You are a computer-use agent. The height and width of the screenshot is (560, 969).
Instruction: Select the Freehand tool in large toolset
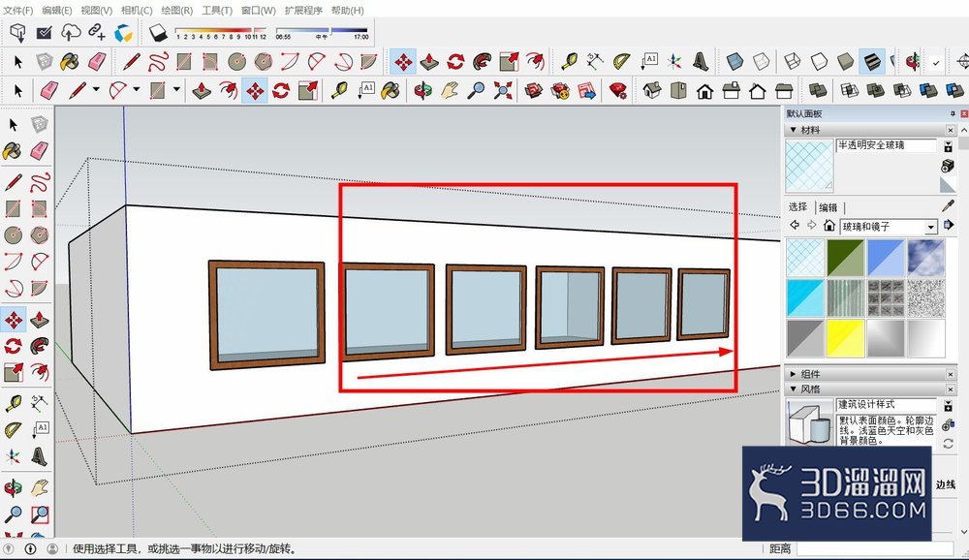40,182
